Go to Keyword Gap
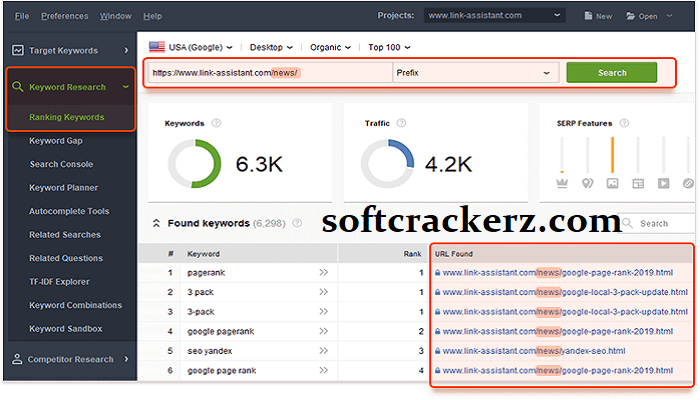700x400 pixels. (56, 141)
